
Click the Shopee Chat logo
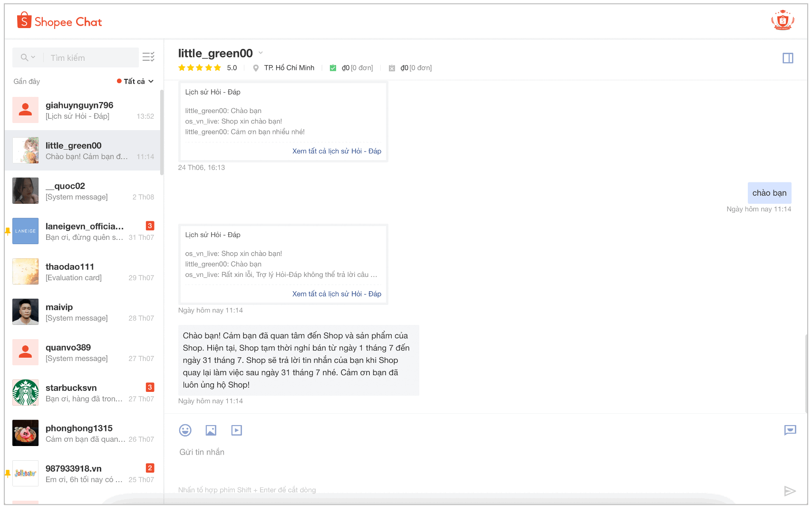pos(58,21)
